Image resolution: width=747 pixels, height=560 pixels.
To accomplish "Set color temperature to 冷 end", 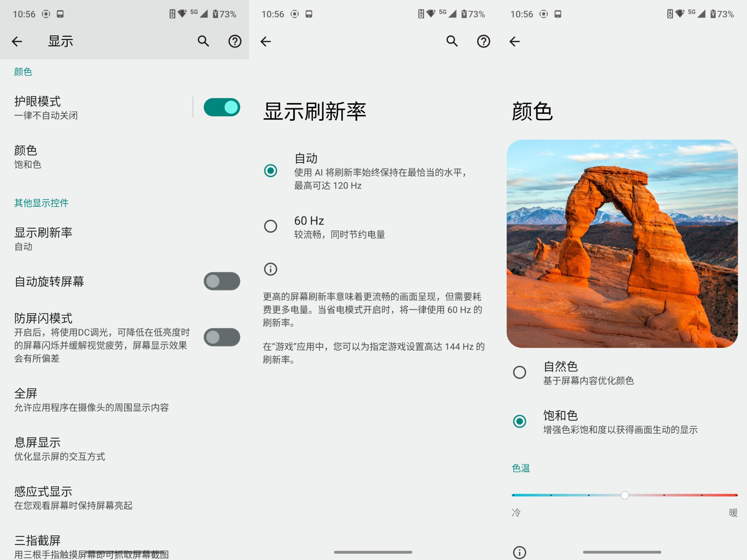I will pos(513,495).
